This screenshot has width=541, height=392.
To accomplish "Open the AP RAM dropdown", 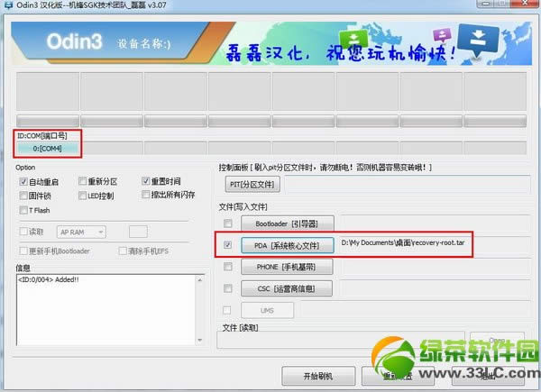I will point(81,232).
